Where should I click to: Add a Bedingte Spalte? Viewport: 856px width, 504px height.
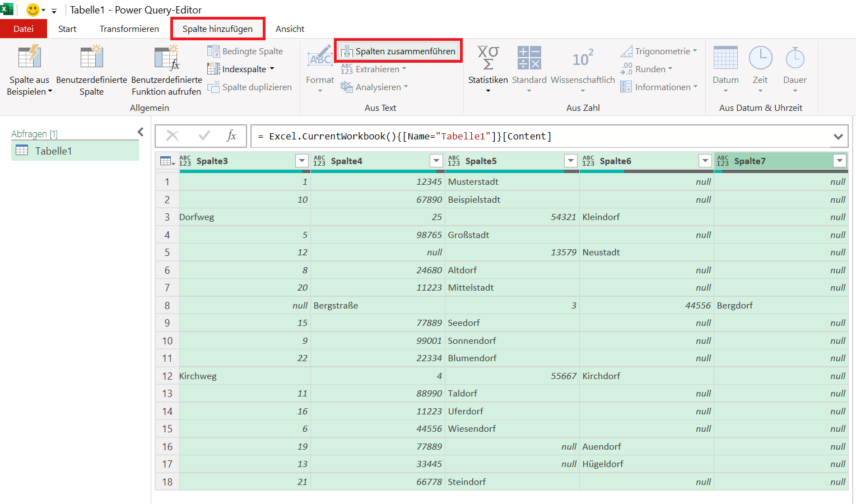(x=245, y=51)
